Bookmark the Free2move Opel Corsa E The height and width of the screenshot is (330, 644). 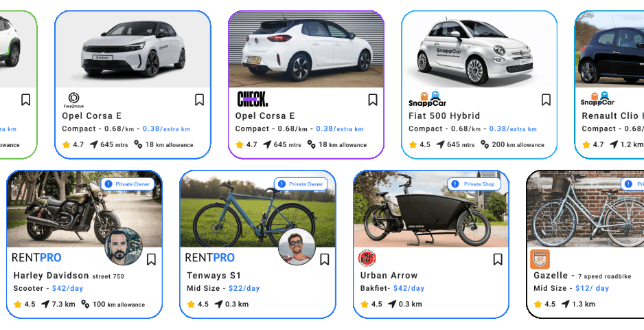click(x=199, y=100)
